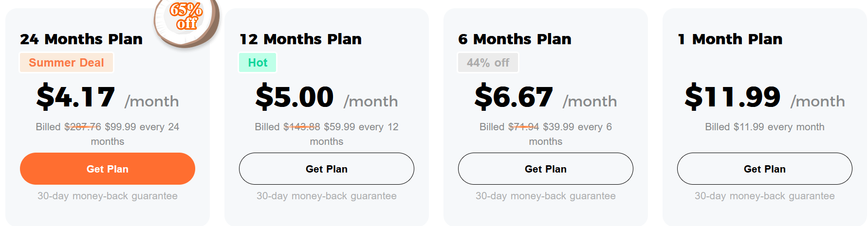Click the $5.00 per month price
This screenshot has width=868, height=226.
327,97
